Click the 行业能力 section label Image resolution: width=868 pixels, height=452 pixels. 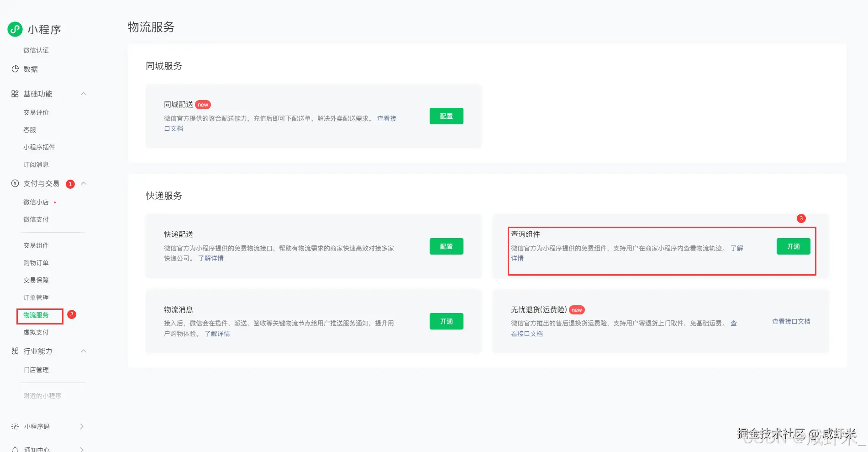pos(38,351)
